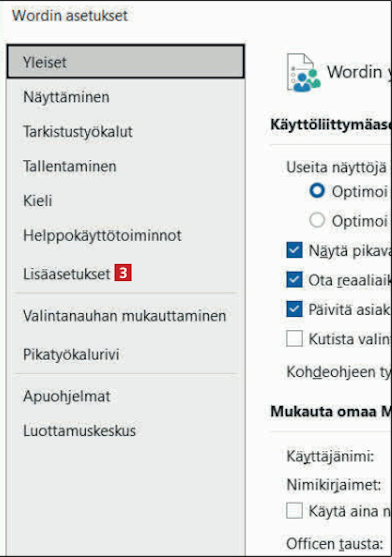Open the Kieli settings category
Screen dimensions: 392x557
pyautogui.click(x=126, y=201)
